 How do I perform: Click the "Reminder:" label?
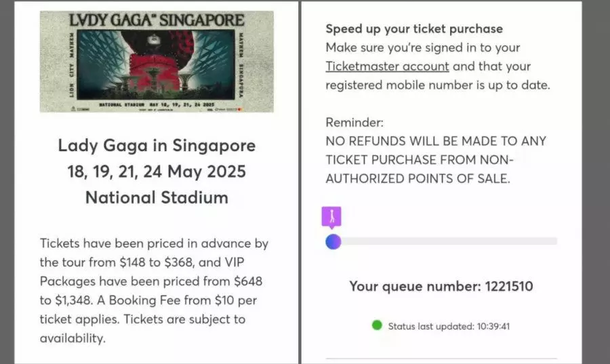tap(354, 123)
